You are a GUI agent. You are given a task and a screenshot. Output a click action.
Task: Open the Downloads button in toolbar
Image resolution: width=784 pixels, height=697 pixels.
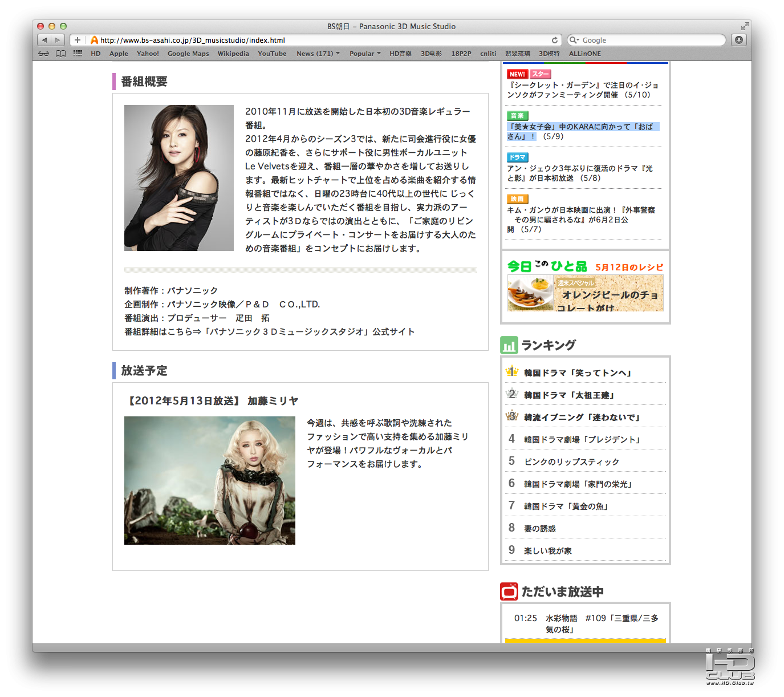point(739,40)
